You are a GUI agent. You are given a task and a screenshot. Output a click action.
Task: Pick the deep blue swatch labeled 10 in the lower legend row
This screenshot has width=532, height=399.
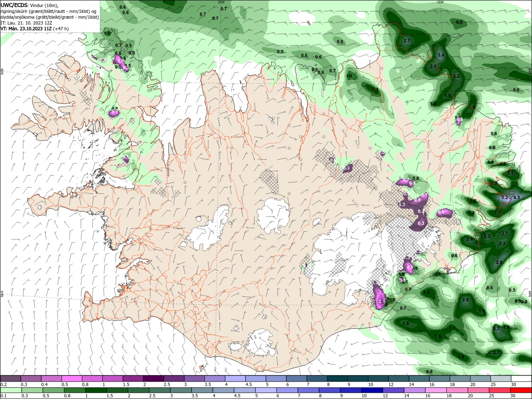tap(372, 390)
